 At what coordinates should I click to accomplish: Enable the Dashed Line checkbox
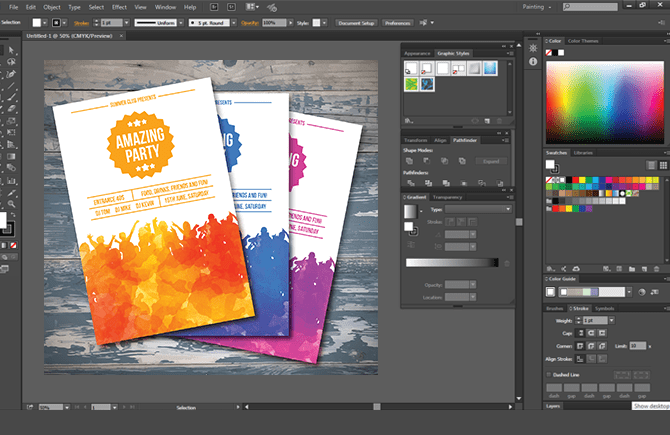tap(549, 373)
